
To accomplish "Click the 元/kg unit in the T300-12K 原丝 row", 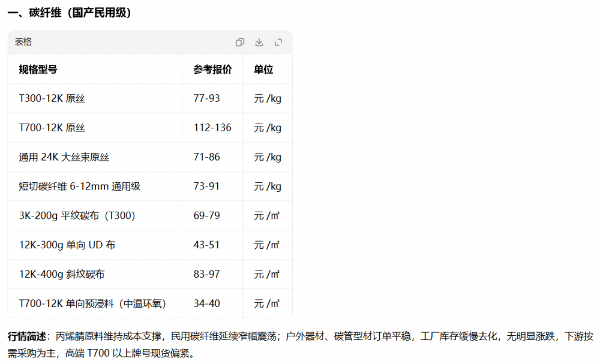I will click(268, 99).
